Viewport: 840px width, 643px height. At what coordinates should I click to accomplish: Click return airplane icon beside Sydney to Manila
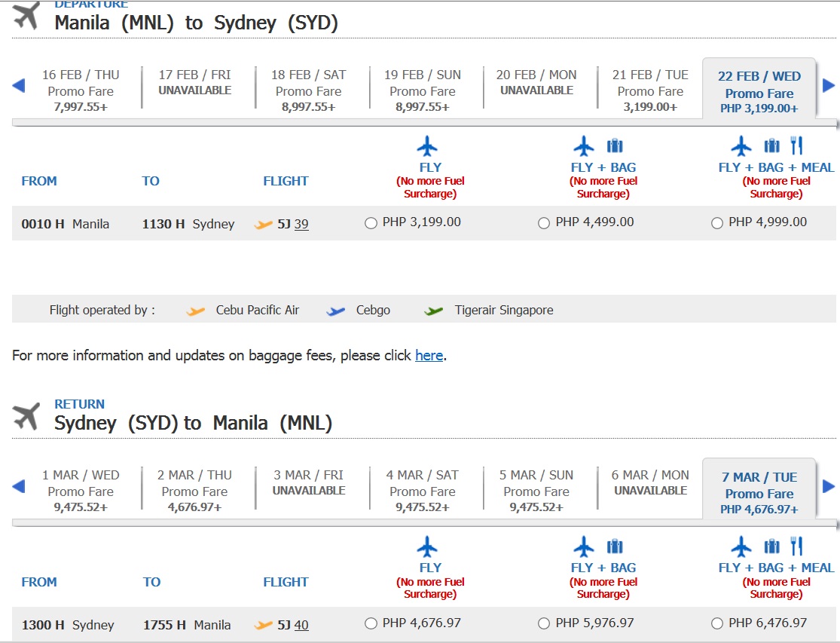[x=27, y=416]
